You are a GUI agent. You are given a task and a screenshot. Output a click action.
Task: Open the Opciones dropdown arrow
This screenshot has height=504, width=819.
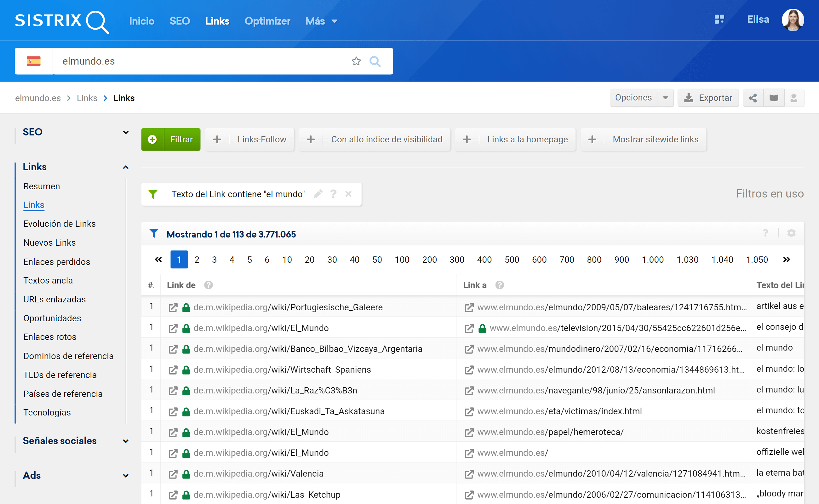tap(665, 98)
